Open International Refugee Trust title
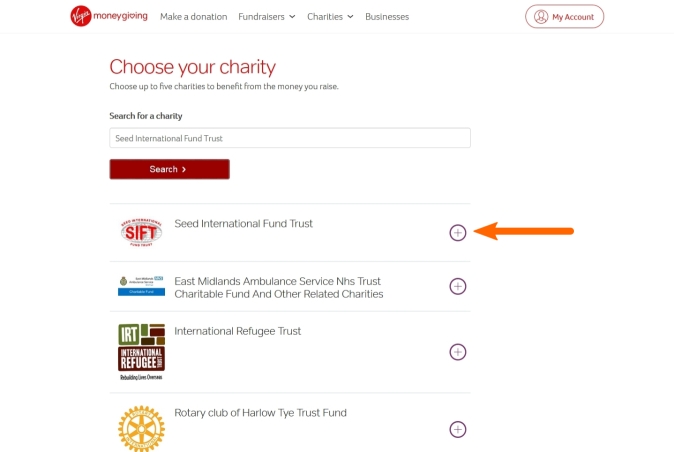 point(237,331)
